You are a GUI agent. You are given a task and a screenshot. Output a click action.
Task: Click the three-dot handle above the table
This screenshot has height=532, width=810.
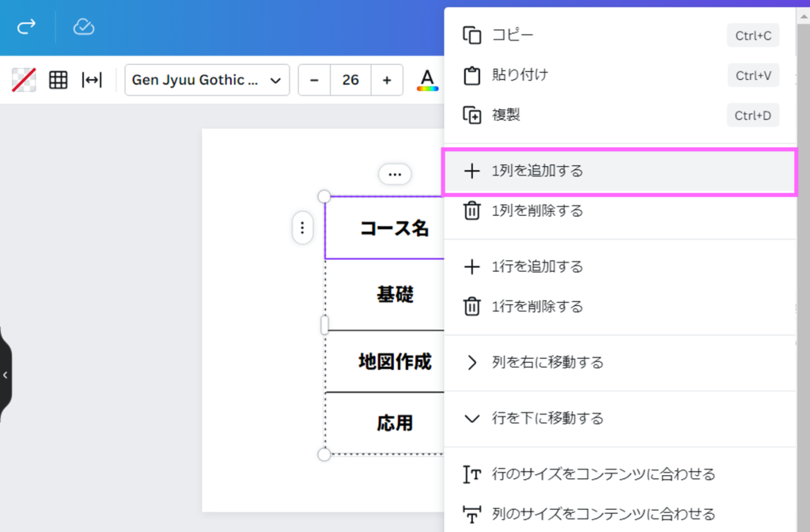coord(395,174)
